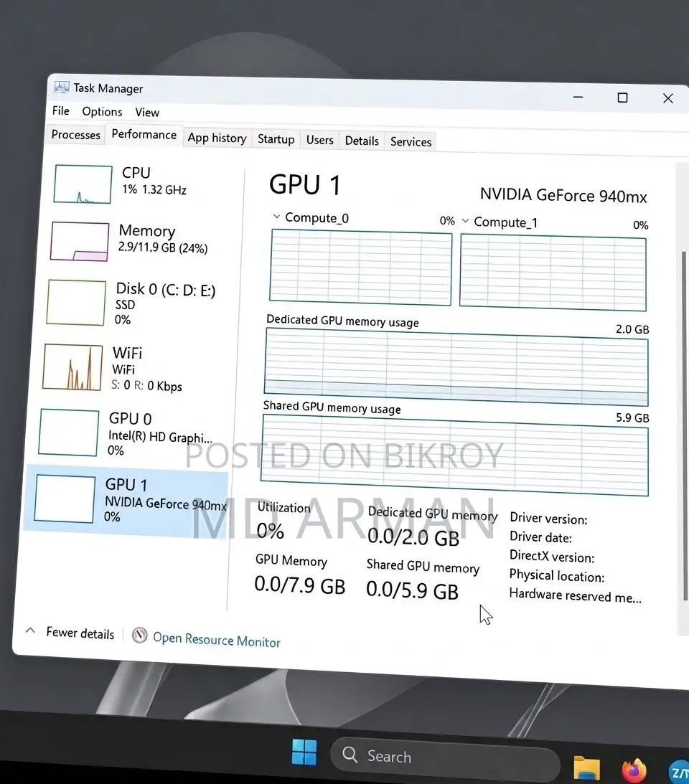The image size is (689, 784).
Task: Select Disk 0 (C: D: E:) entry
Action: tap(131, 303)
